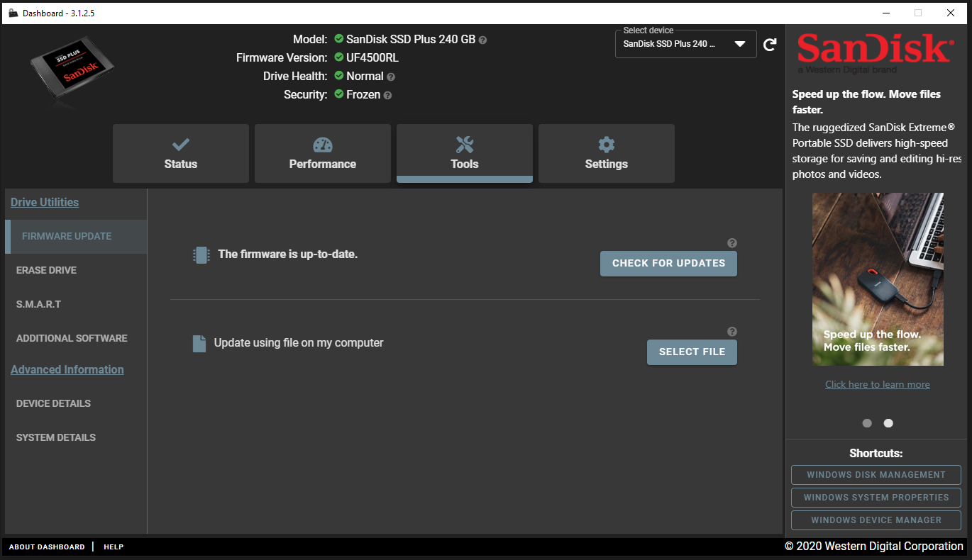The width and height of the screenshot is (972, 560).
Task: Switch to the Performance tab
Action: [x=323, y=154]
